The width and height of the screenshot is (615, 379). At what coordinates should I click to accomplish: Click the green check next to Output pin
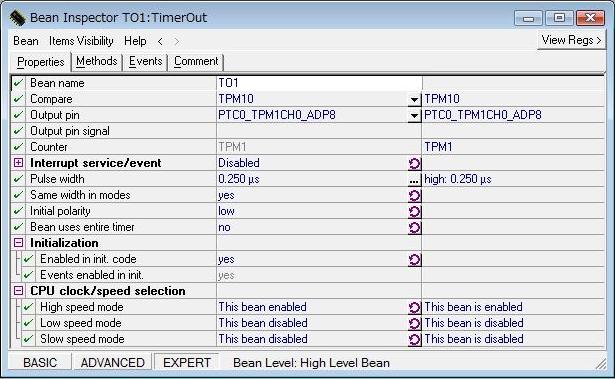pos(18,115)
